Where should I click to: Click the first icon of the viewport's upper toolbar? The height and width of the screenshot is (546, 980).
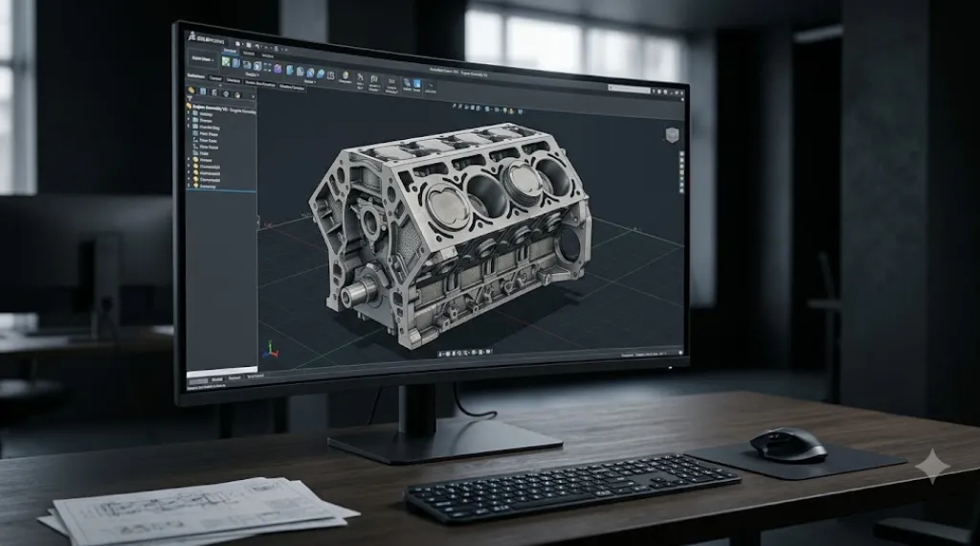(x=455, y=105)
